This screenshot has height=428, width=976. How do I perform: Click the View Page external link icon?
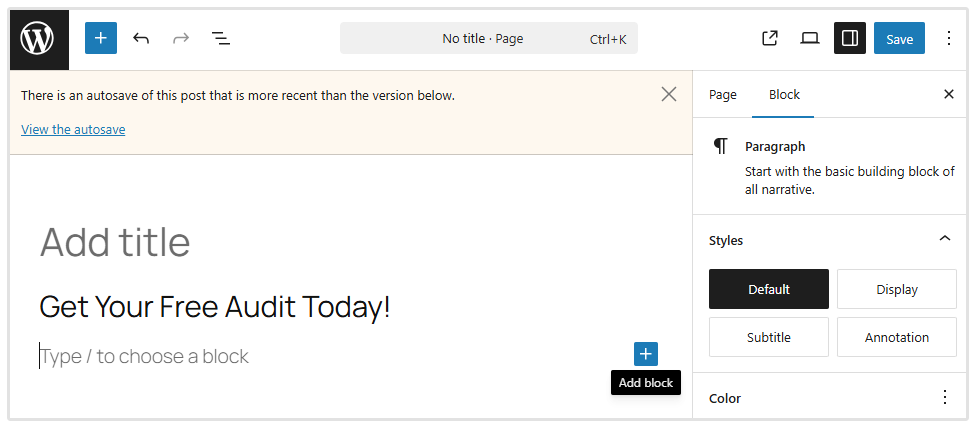click(770, 39)
